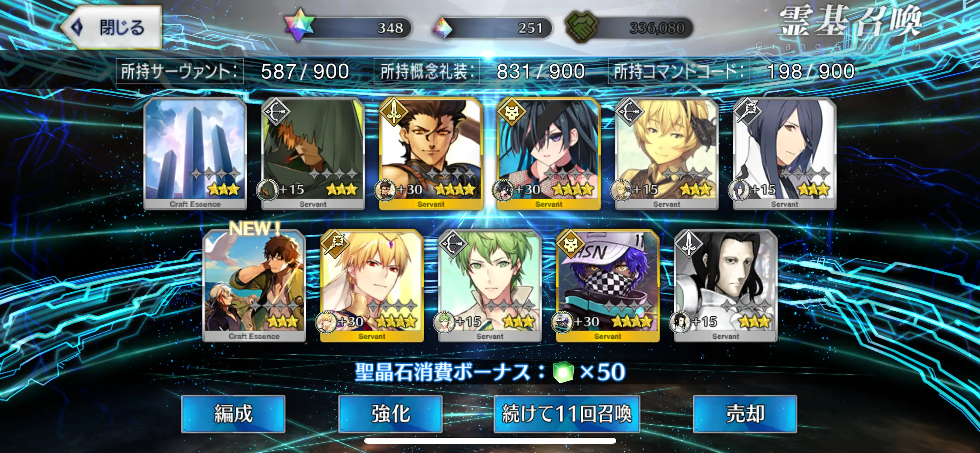Image resolution: width=980 pixels, height=453 pixels.
Task: Tap the gold Caster staff icon on Gilgamesh card
Action: 335,244
